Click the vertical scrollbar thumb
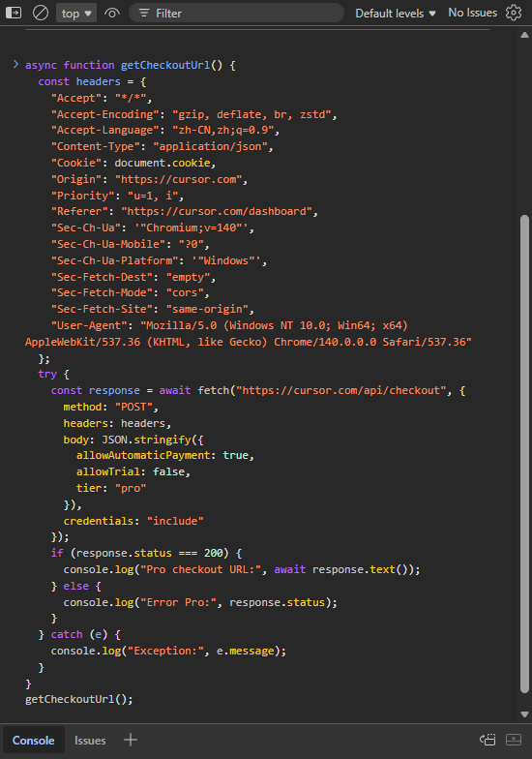 tap(524, 454)
